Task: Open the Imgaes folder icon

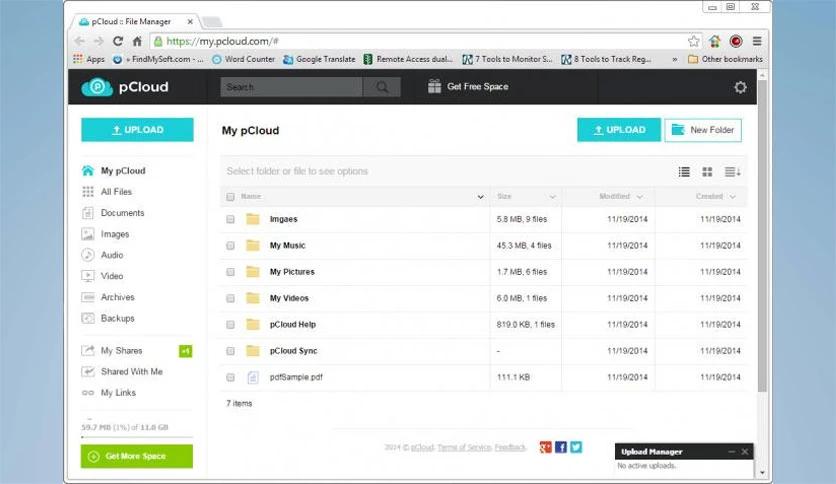Action: tap(253, 219)
